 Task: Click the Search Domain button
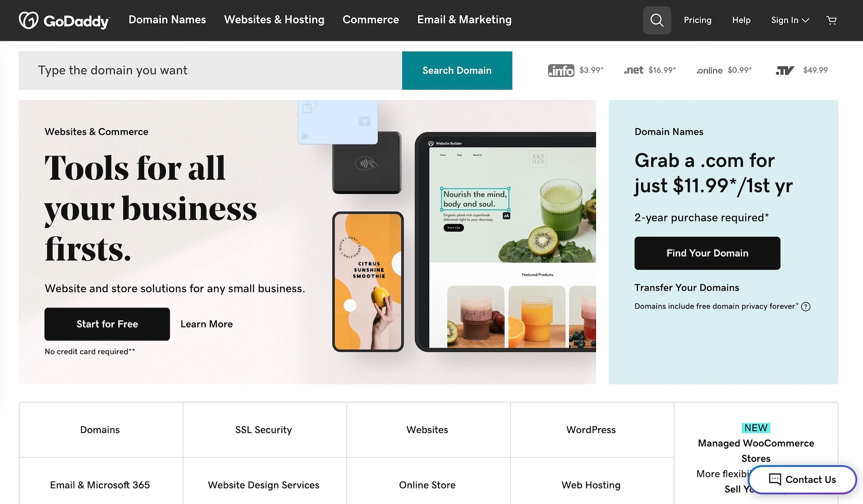[x=457, y=70]
